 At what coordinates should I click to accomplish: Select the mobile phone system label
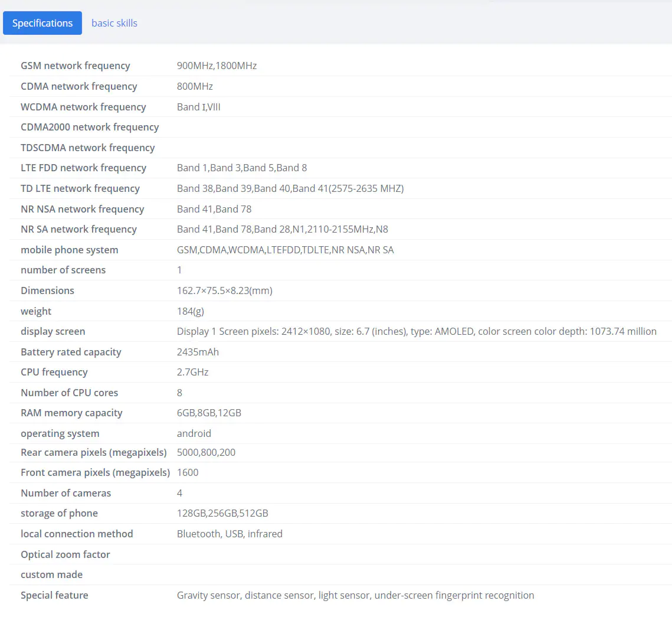[x=70, y=250]
